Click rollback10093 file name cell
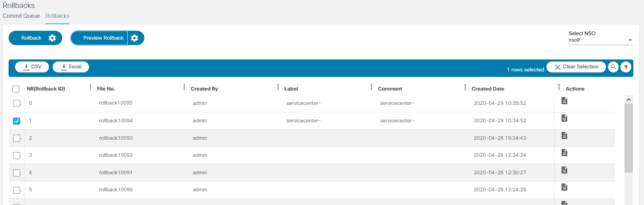The height and width of the screenshot is (205, 644). [116, 138]
